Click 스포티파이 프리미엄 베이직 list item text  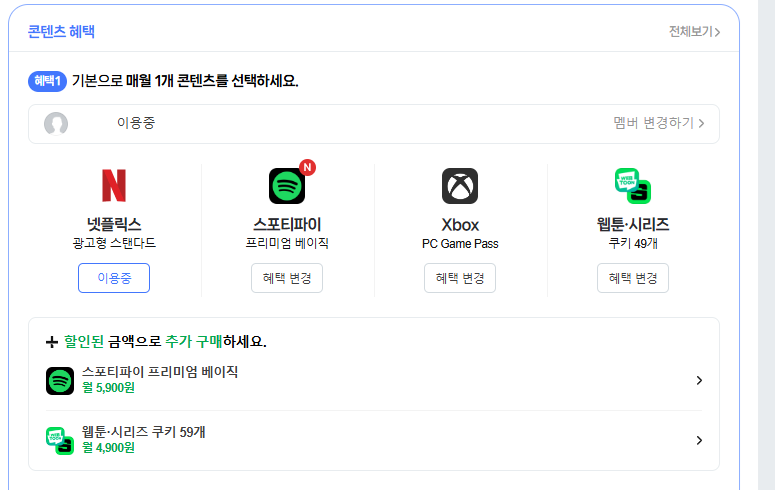pos(160,372)
